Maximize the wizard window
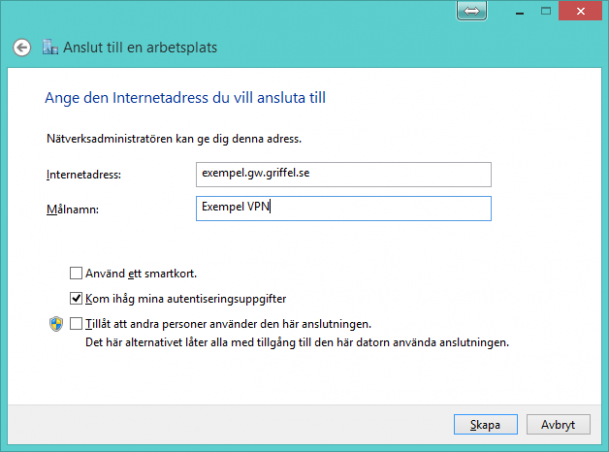This screenshot has height=452, width=609. 546,11
